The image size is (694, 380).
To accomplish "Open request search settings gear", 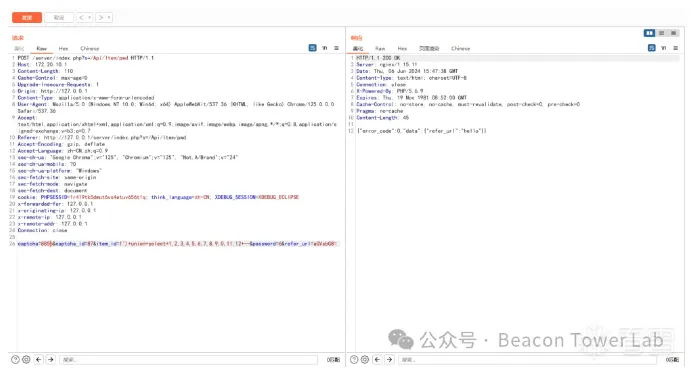I will (x=26, y=360).
